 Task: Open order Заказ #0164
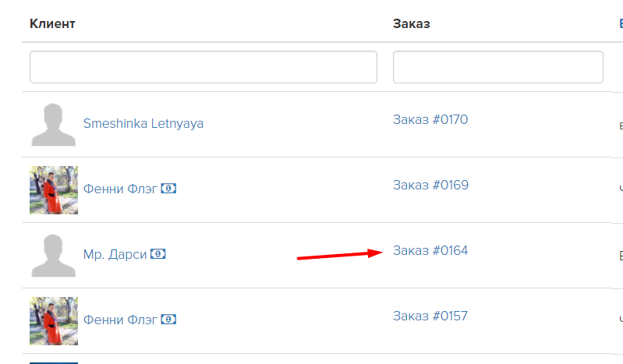point(430,251)
